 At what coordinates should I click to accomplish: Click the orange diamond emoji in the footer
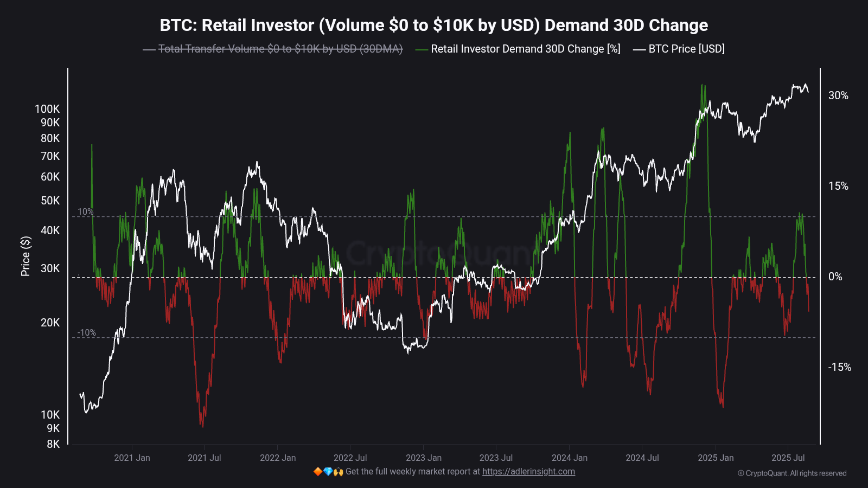(317, 472)
